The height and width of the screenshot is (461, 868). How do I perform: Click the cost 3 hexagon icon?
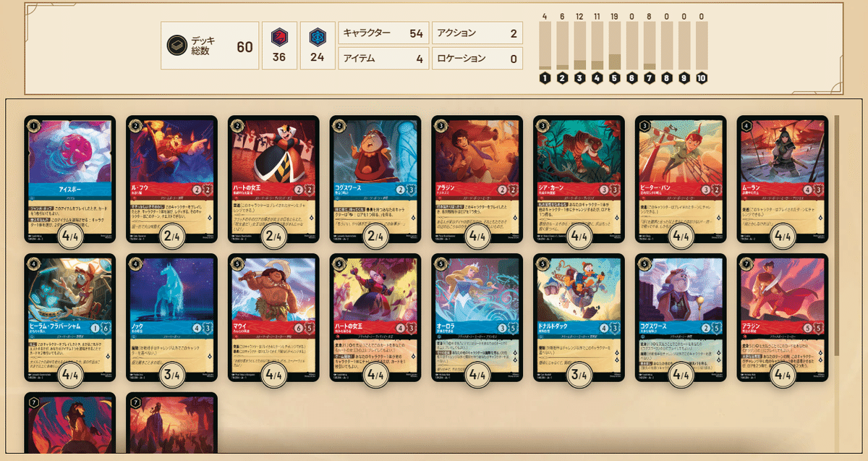point(580,77)
